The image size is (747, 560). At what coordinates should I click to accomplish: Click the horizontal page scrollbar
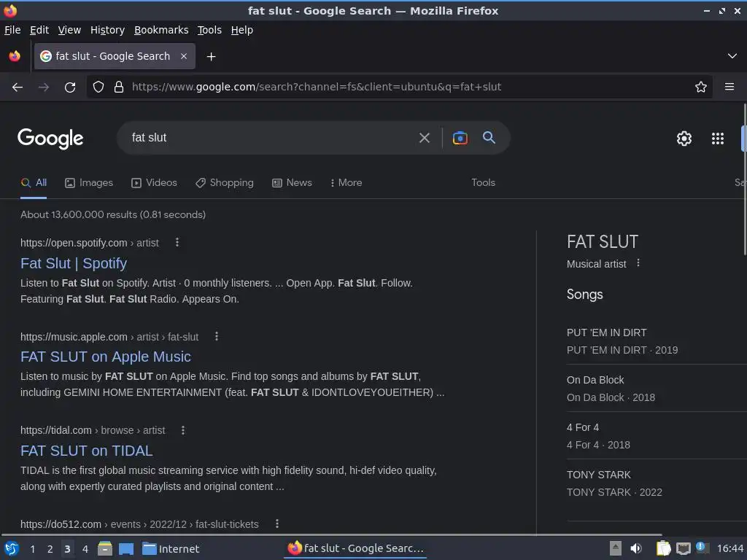coord(332,534)
